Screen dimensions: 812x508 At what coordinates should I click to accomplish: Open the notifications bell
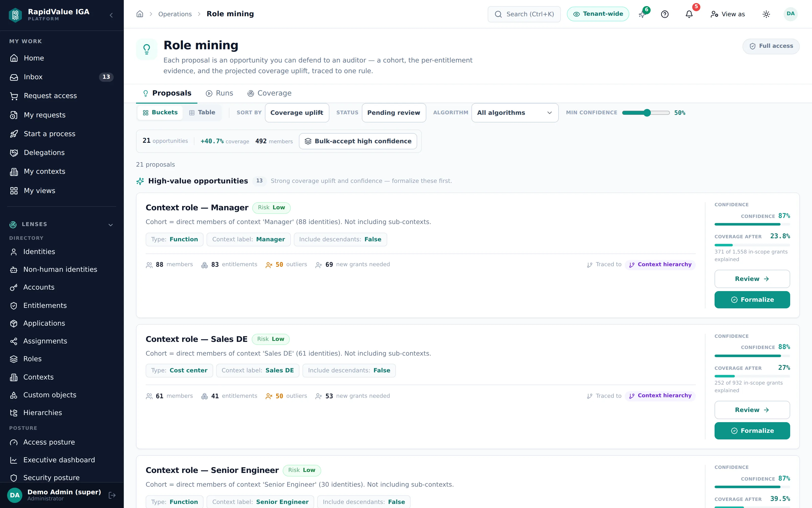689,14
